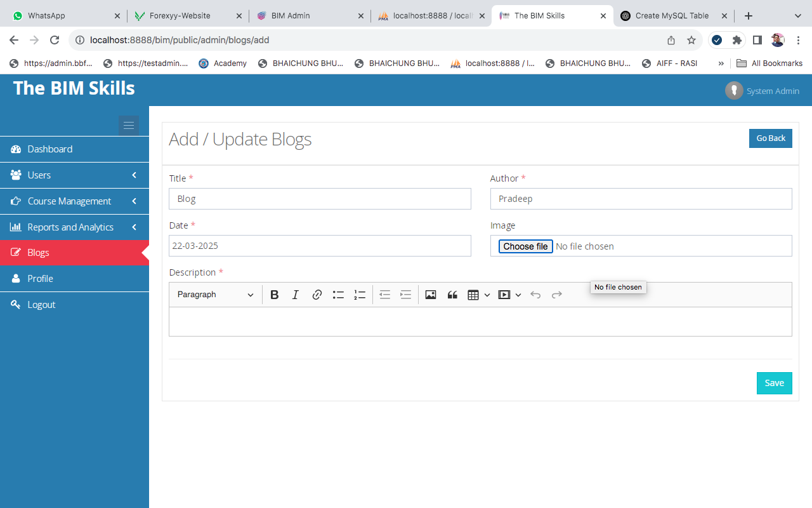Close the WhatsApp tab
This screenshot has width=812, height=508.
click(x=117, y=16)
